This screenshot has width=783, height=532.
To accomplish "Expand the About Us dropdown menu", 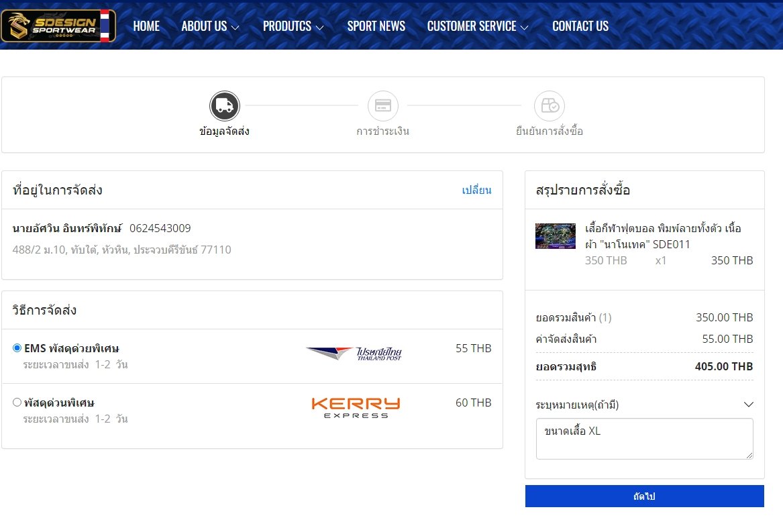I will (x=210, y=26).
